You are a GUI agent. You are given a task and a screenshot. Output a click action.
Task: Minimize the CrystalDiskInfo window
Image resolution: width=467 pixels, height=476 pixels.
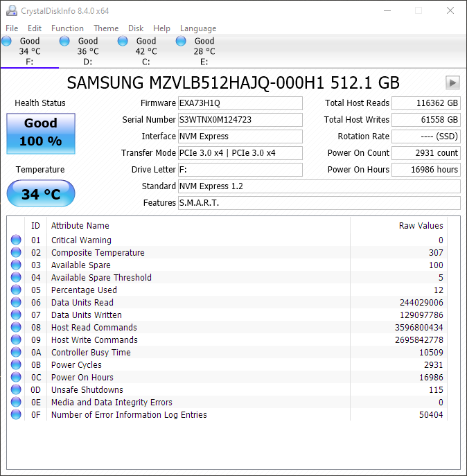coord(387,10)
